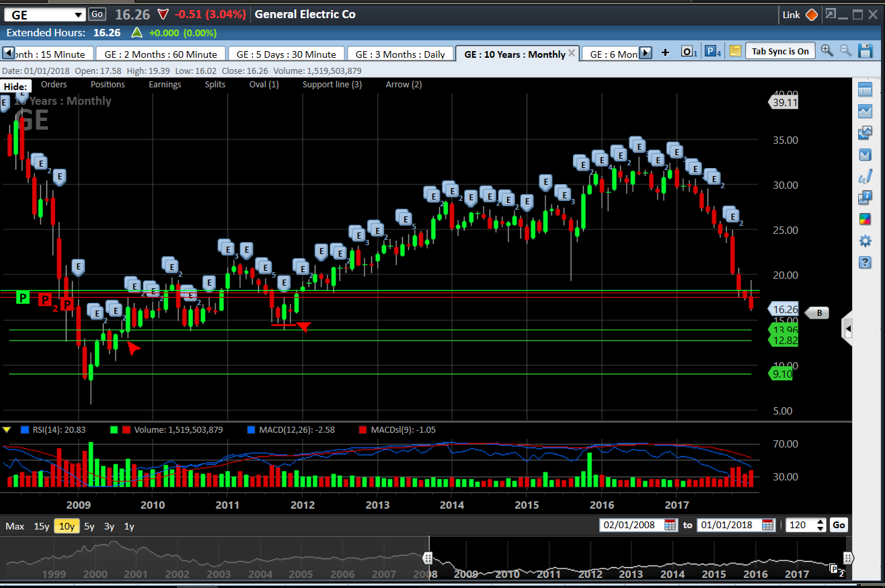This screenshot has height=588, width=885.
Task: Click the orders O icon in toolbar
Action: (689, 52)
